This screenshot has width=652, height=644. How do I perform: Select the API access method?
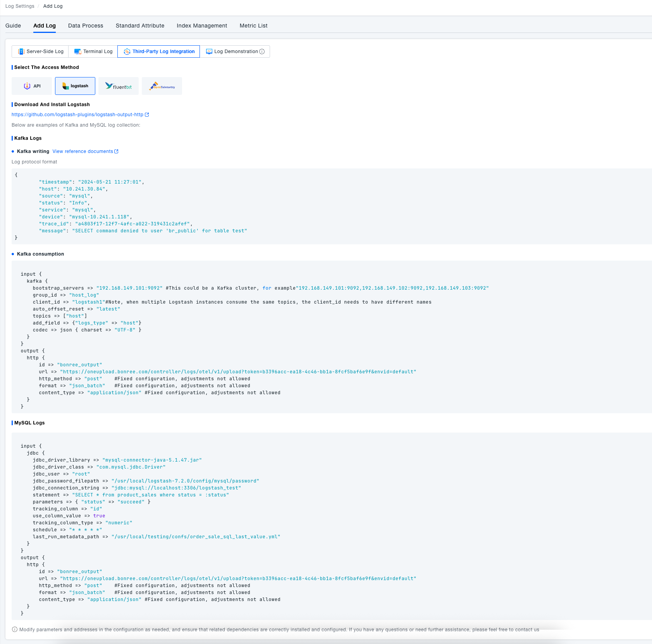tap(32, 86)
